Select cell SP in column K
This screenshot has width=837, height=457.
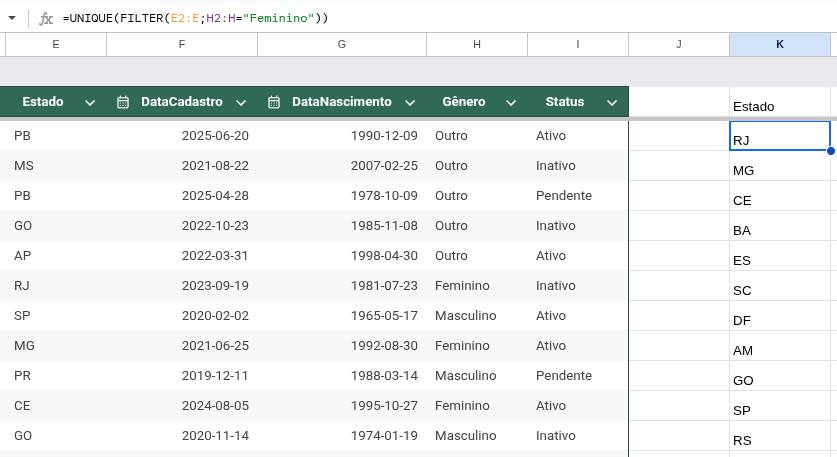780,406
